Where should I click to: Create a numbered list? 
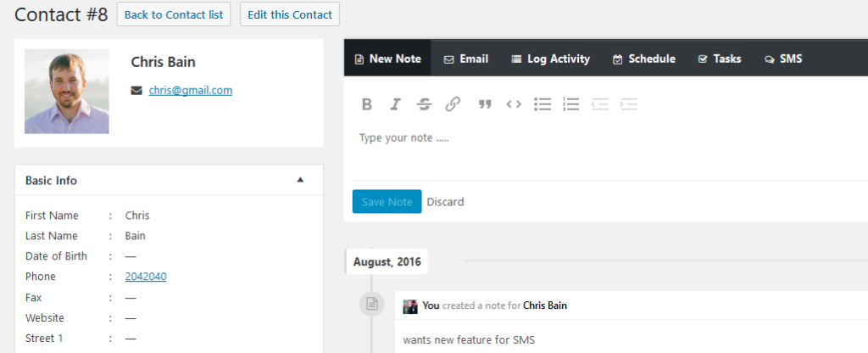(x=570, y=104)
